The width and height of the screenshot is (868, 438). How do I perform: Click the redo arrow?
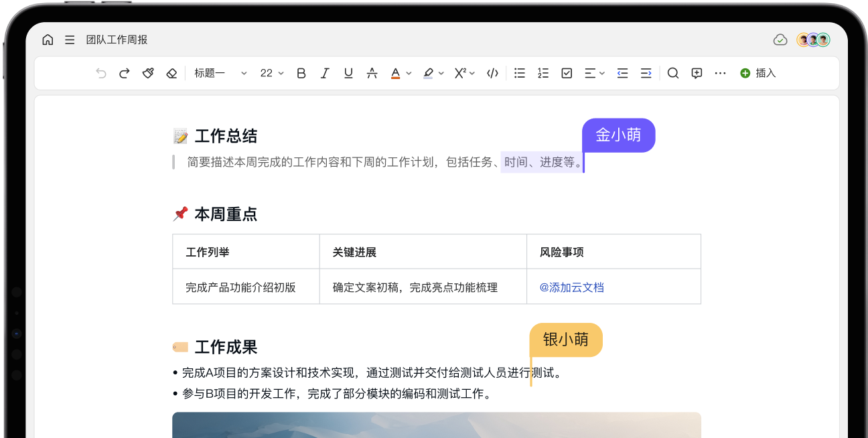point(124,74)
